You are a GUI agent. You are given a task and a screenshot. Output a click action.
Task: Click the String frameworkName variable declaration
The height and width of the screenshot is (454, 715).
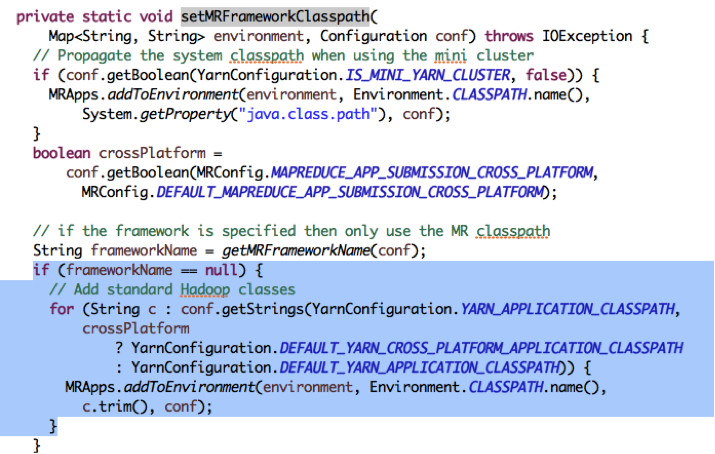pyautogui.click(x=115, y=251)
